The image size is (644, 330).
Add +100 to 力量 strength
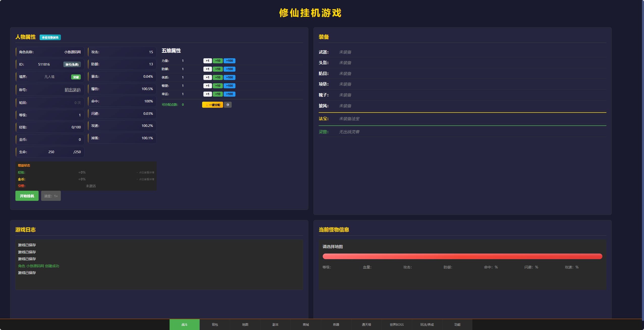coord(229,61)
